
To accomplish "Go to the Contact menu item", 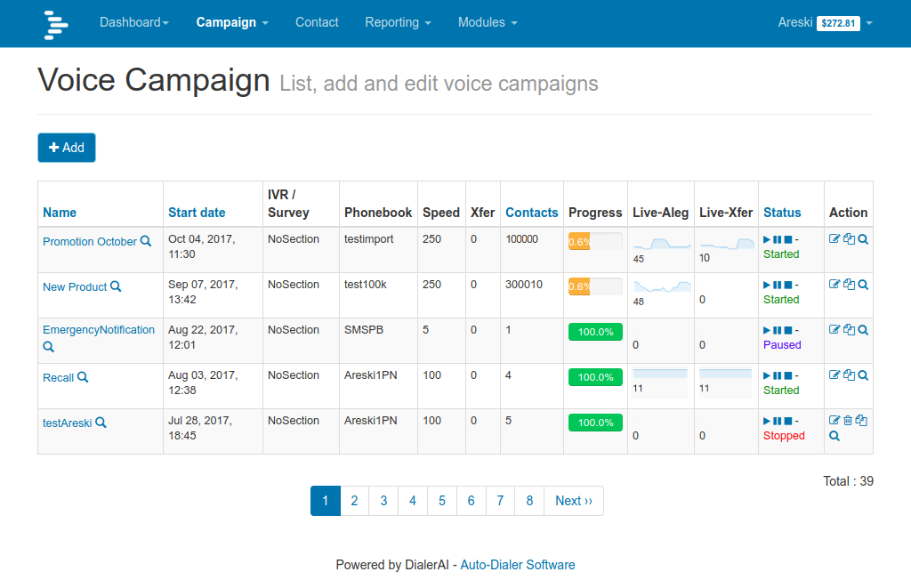I will point(317,22).
